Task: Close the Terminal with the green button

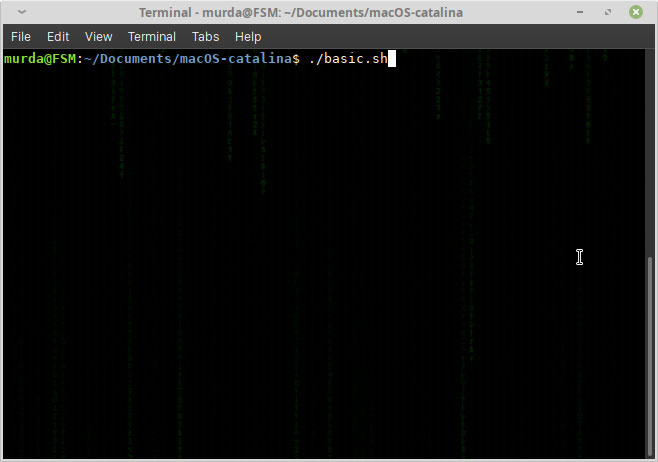Action: 635,12
